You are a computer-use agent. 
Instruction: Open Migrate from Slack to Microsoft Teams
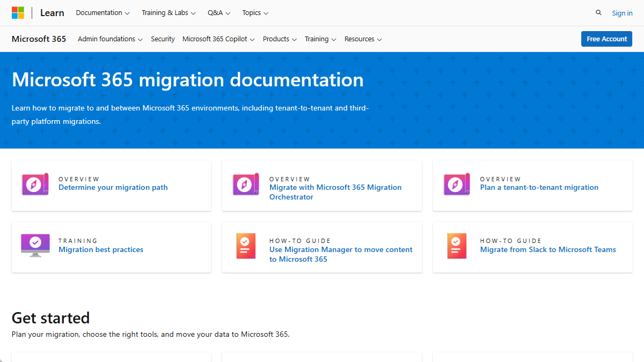coord(548,250)
